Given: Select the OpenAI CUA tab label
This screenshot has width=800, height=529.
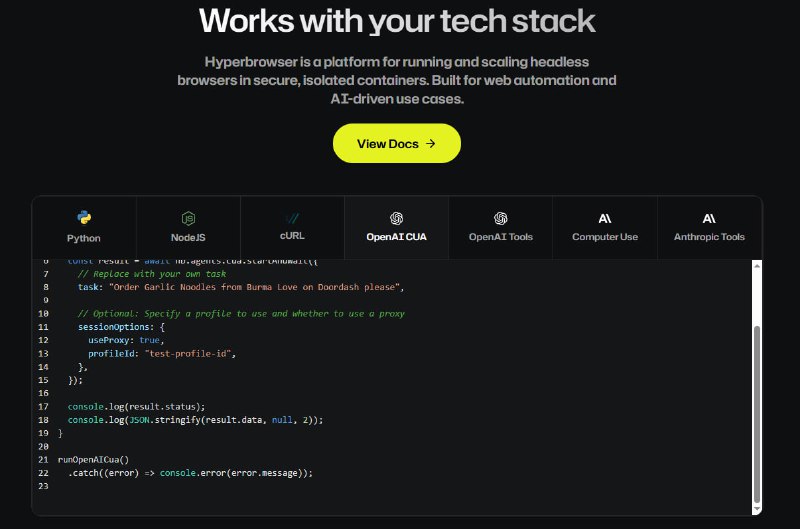Looking at the screenshot, I should click(x=396, y=238).
